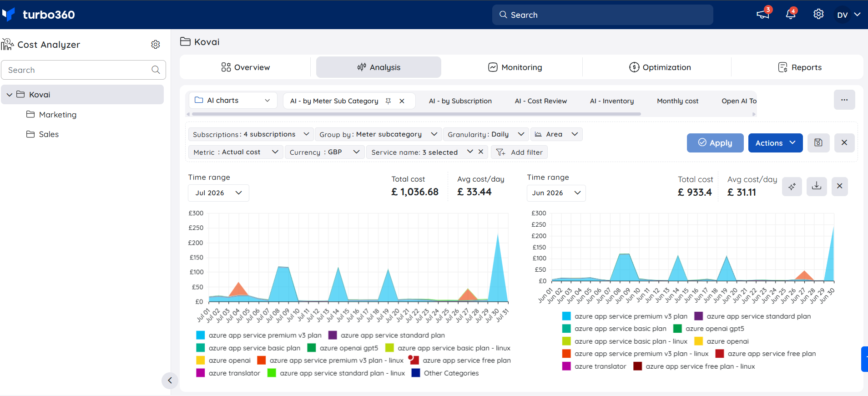Open the blue side panel tab at right edge
The image size is (868, 396).
click(864, 359)
